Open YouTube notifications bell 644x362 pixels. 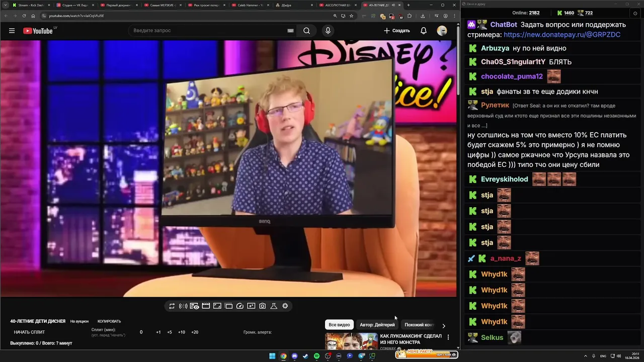pyautogui.click(x=424, y=31)
